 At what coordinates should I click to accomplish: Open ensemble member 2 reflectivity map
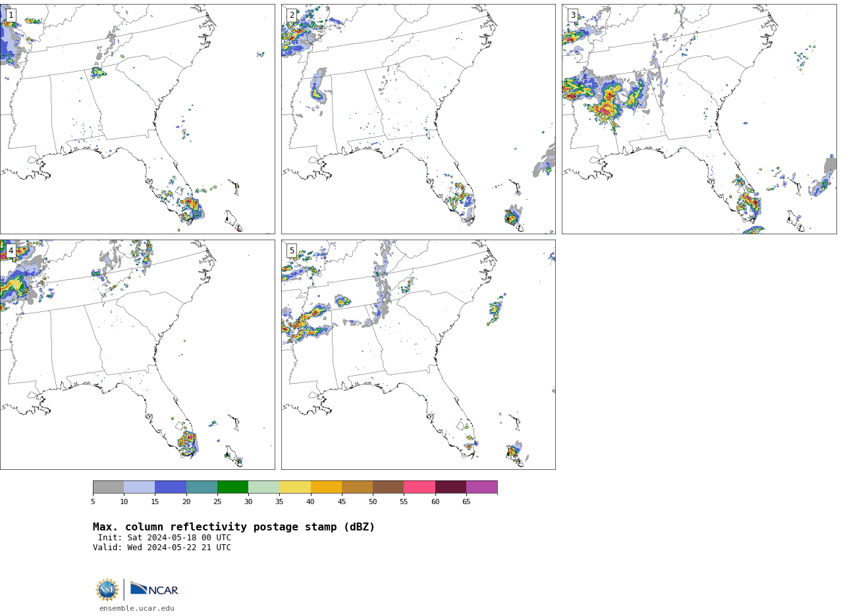click(418, 119)
